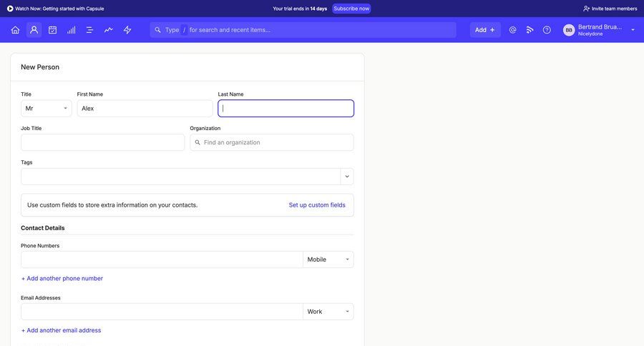Viewport: 644px width, 346px height.
Task: Open the Workflow automation lightning icon
Action: 127,30
